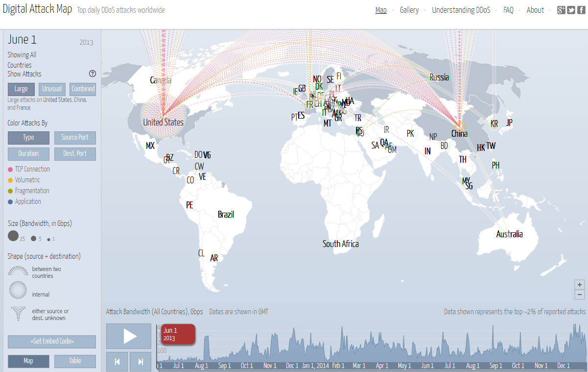Screen dimensions: 588x372
Task: Open the Show Attacks help icon
Action: tap(93, 74)
